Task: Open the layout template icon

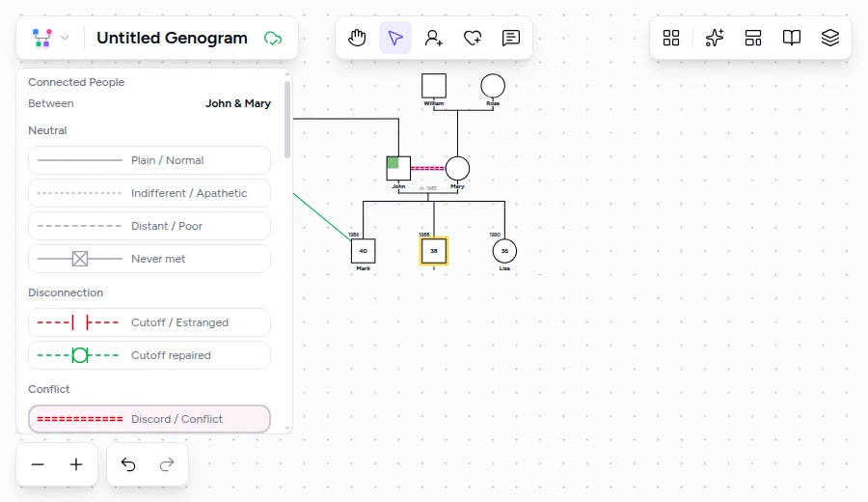Action: (x=753, y=38)
